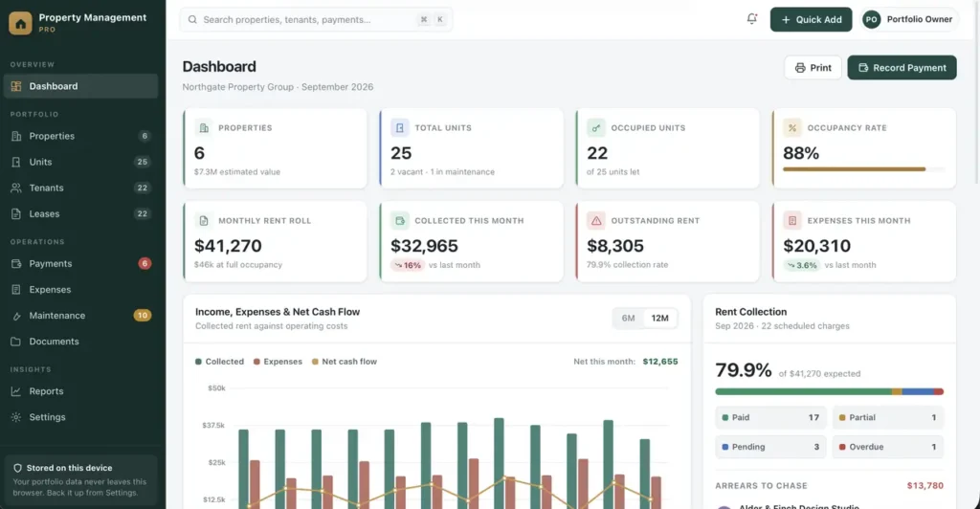This screenshot has width=980, height=509.
Task: Open Documents in the sidebar
Action: [x=80, y=342]
